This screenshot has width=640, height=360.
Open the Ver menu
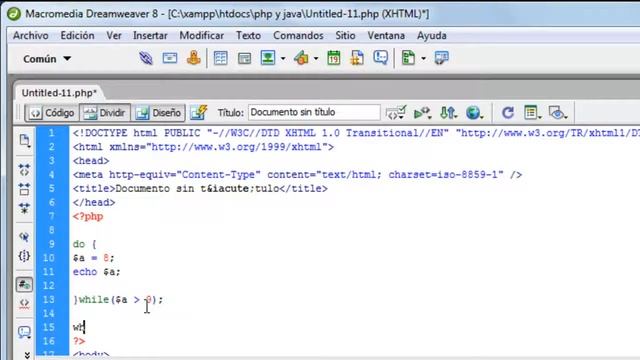114,36
